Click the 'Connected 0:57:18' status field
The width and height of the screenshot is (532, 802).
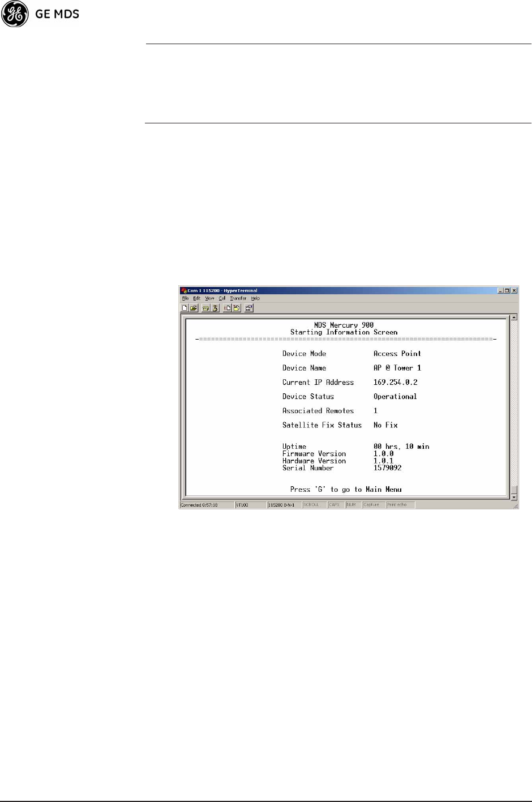pos(207,505)
